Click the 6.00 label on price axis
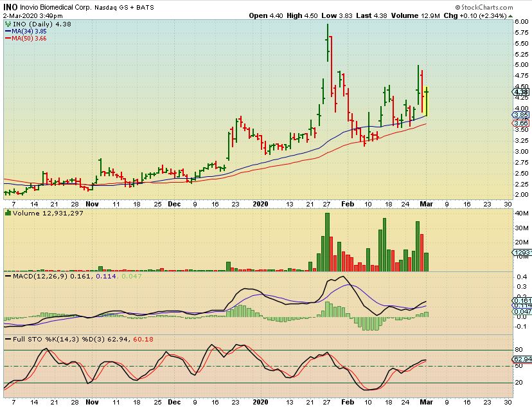Screen dimensions: 532x409 (522, 22)
